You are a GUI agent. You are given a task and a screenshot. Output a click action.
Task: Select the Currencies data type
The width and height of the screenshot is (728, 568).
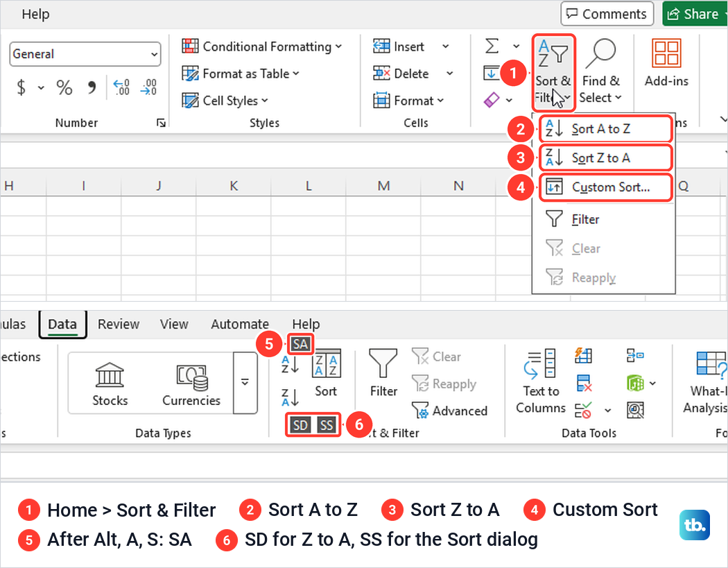(191, 384)
